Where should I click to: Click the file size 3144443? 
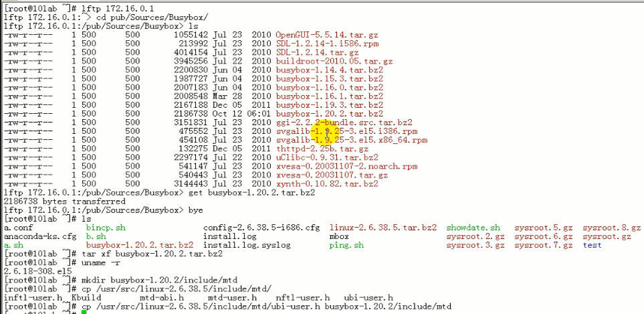pos(191,183)
